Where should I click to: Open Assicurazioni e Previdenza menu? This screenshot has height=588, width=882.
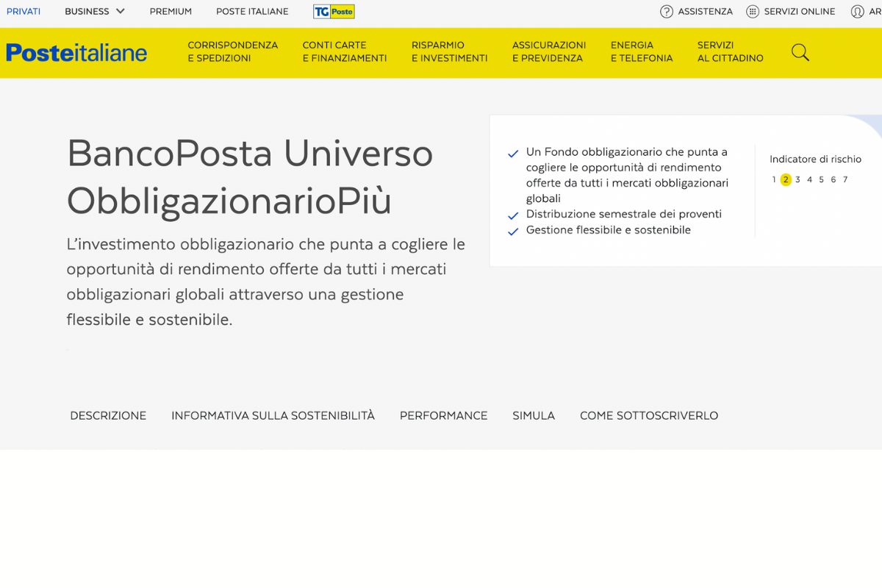click(x=549, y=51)
